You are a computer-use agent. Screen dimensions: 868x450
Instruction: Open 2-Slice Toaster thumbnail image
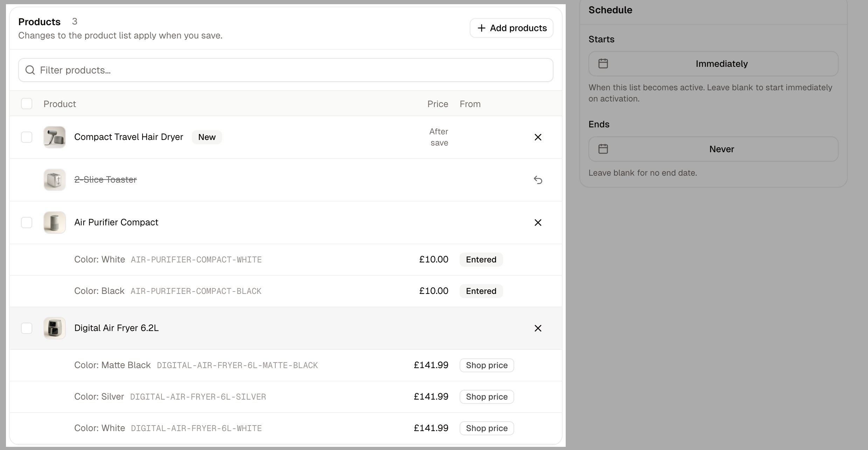tap(55, 180)
